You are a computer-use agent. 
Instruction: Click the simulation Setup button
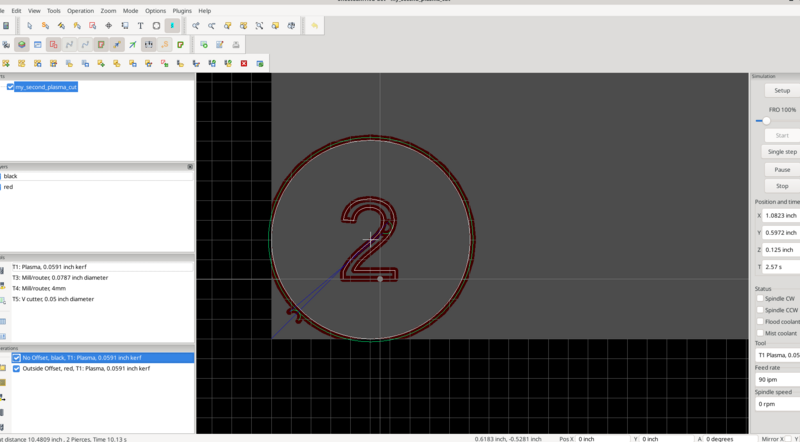click(x=782, y=90)
